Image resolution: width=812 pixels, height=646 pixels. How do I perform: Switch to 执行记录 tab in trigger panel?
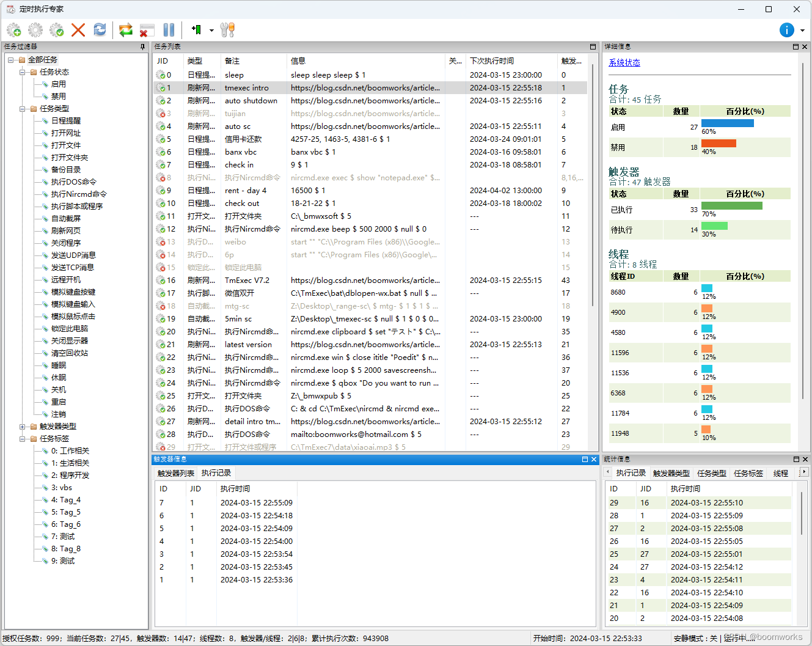pos(216,473)
